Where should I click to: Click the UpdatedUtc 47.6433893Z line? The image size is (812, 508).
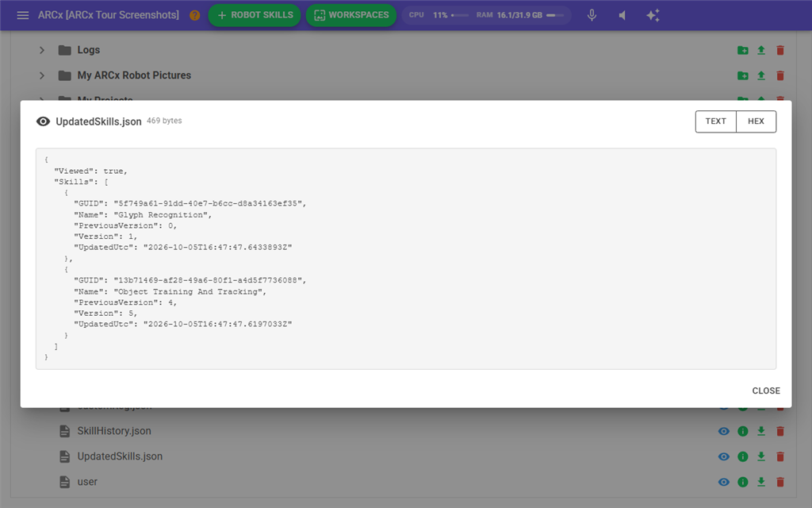click(x=183, y=248)
